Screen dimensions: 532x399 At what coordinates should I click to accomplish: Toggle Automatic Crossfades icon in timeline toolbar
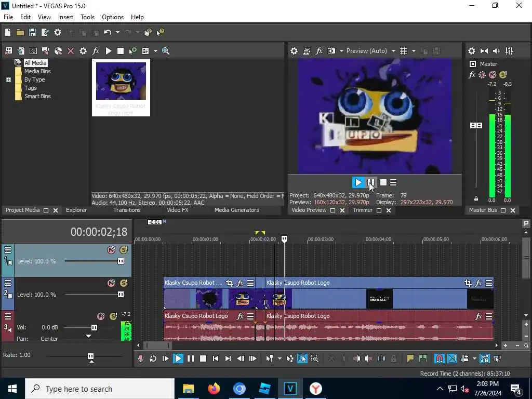click(x=452, y=358)
